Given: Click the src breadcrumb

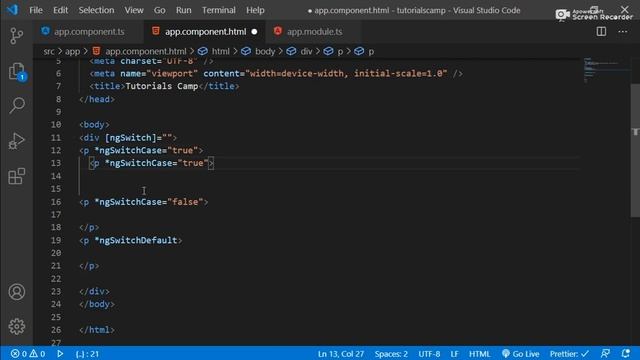Looking at the screenshot, I should (x=49, y=51).
